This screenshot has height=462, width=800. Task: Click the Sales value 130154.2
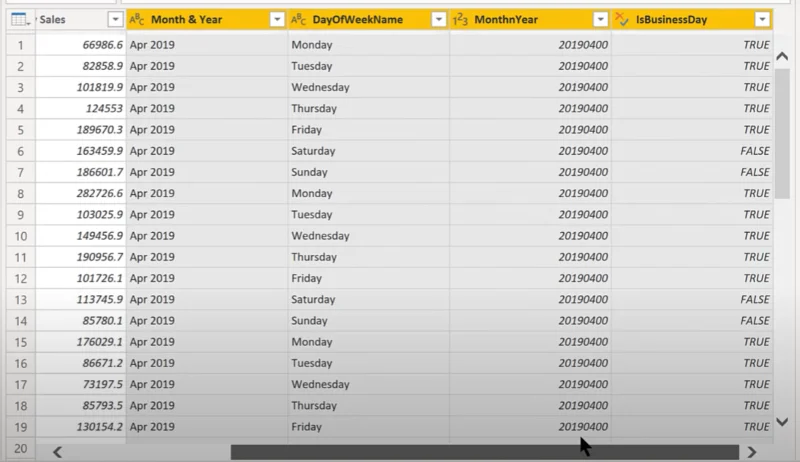(x=99, y=427)
